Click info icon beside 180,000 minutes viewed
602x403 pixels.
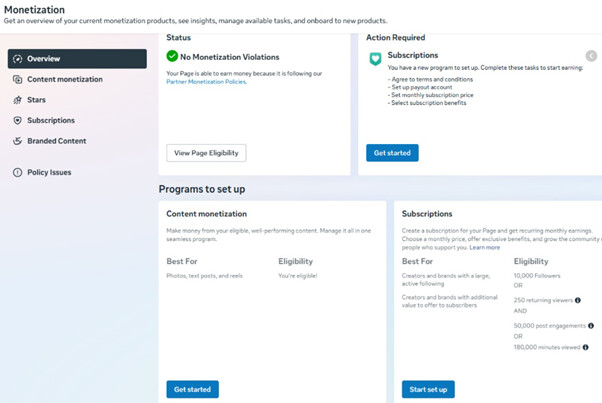(585, 347)
